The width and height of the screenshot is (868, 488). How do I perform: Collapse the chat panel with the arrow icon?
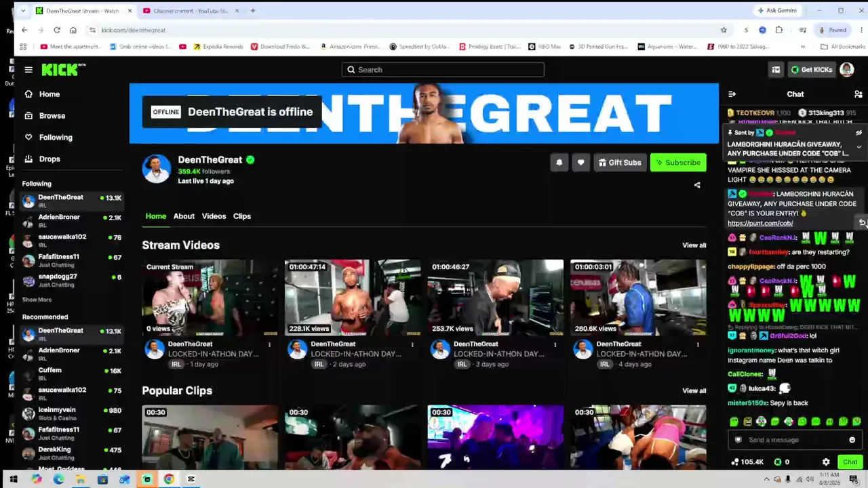click(732, 94)
